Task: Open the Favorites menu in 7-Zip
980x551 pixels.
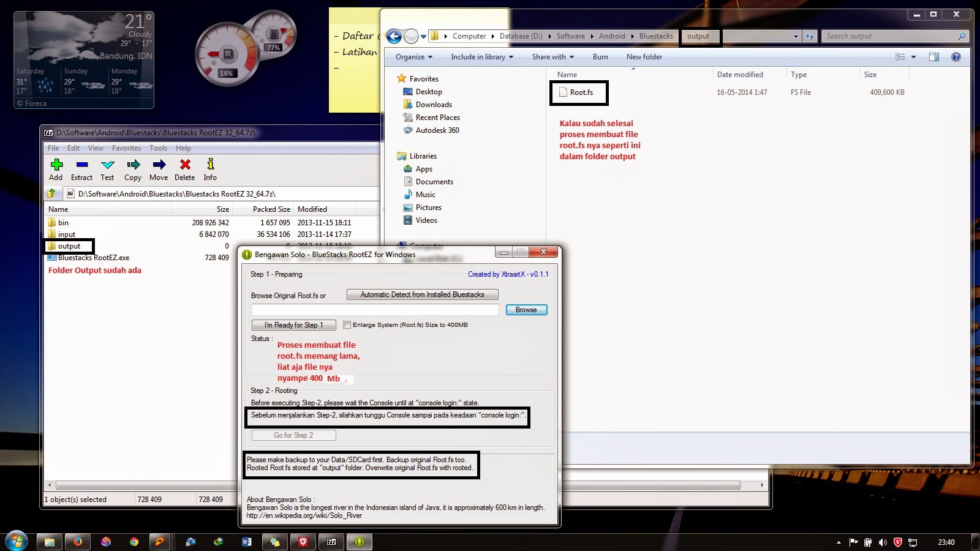Action: (x=126, y=148)
